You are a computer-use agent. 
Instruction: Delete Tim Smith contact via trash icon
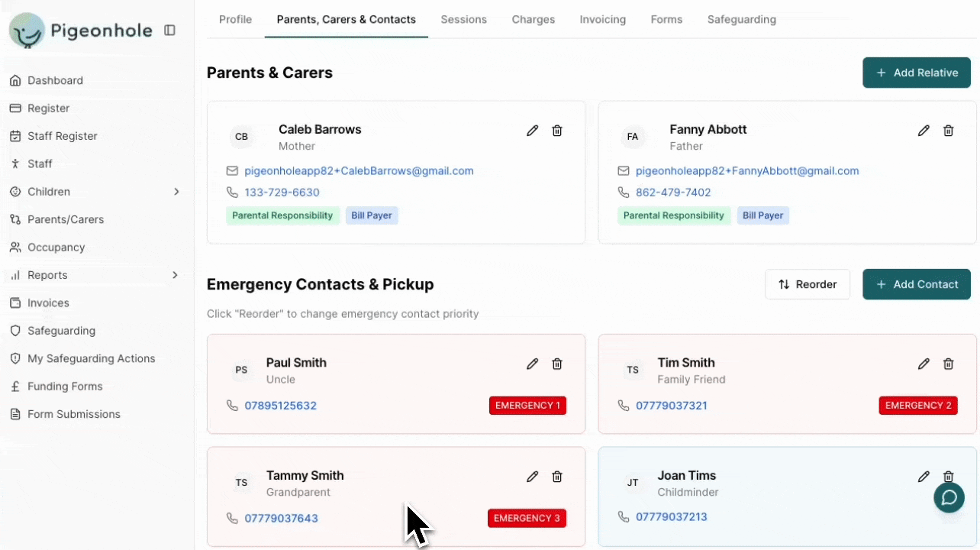948,364
